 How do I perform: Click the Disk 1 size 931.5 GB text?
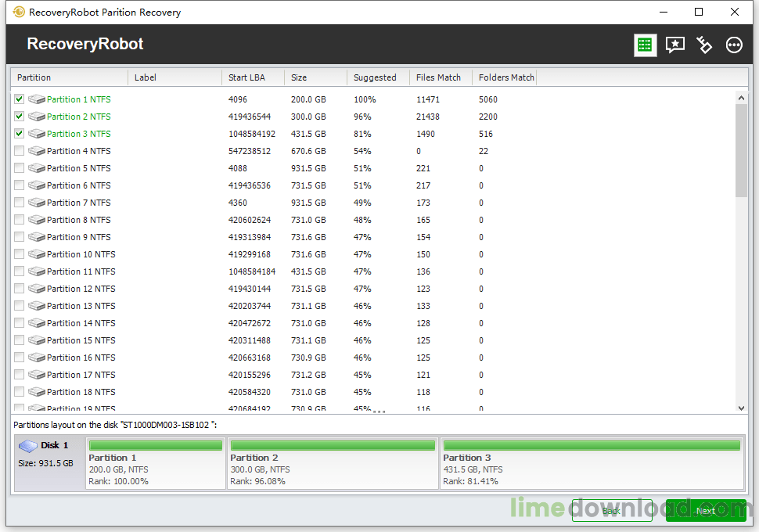[45, 463]
